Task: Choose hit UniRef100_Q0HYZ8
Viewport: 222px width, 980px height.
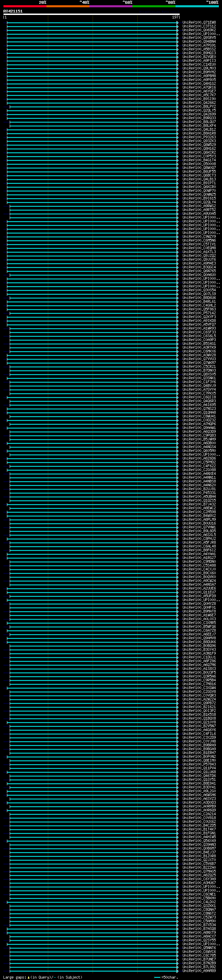Action: 199,604
